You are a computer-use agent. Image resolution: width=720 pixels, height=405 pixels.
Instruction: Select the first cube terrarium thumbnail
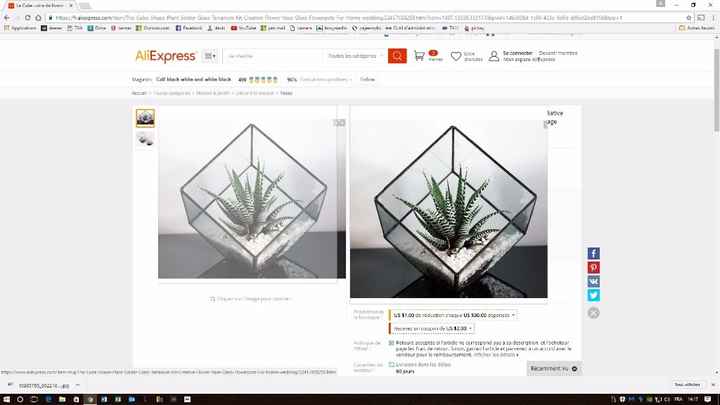(x=145, y=118)
